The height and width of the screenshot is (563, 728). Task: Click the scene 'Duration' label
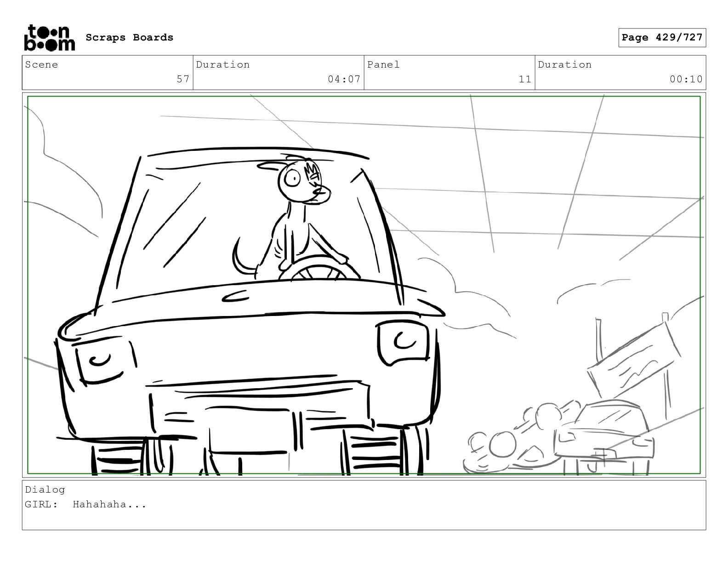223,64
